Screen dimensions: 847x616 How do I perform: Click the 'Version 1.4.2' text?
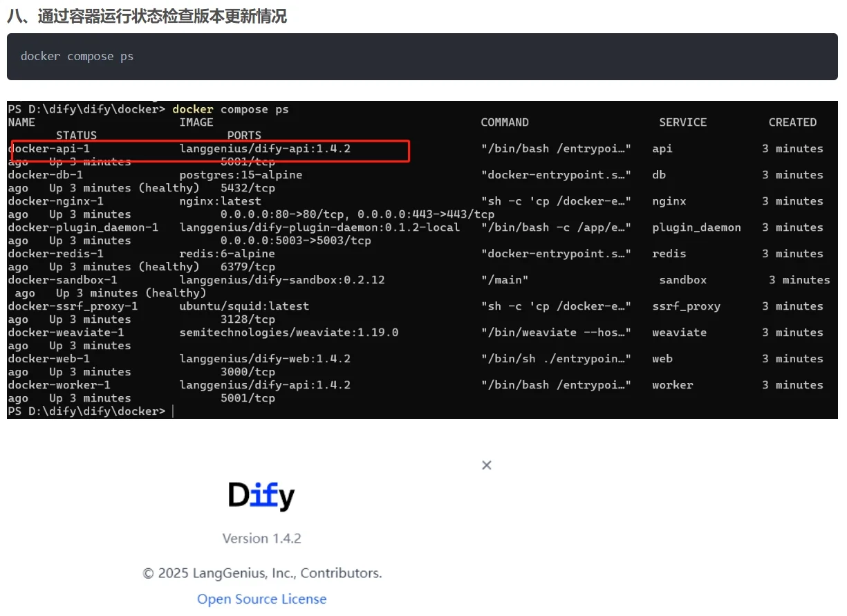coord(262,538)
